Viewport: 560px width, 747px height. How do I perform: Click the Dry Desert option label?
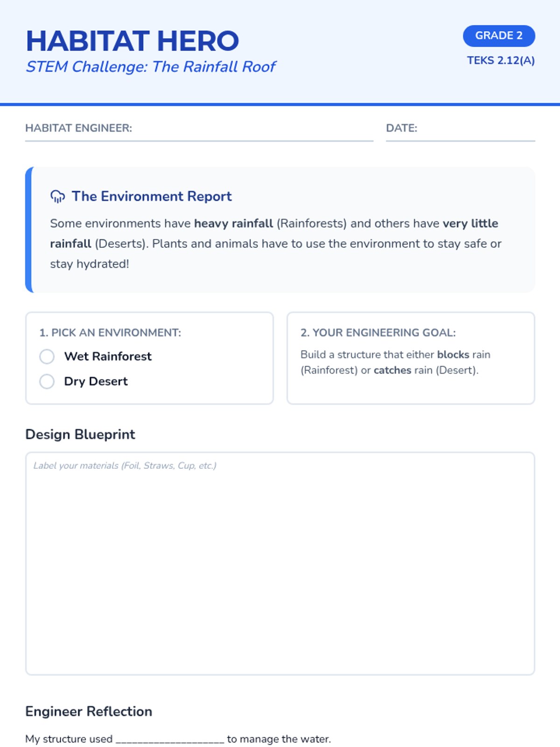tap(96, 381)
